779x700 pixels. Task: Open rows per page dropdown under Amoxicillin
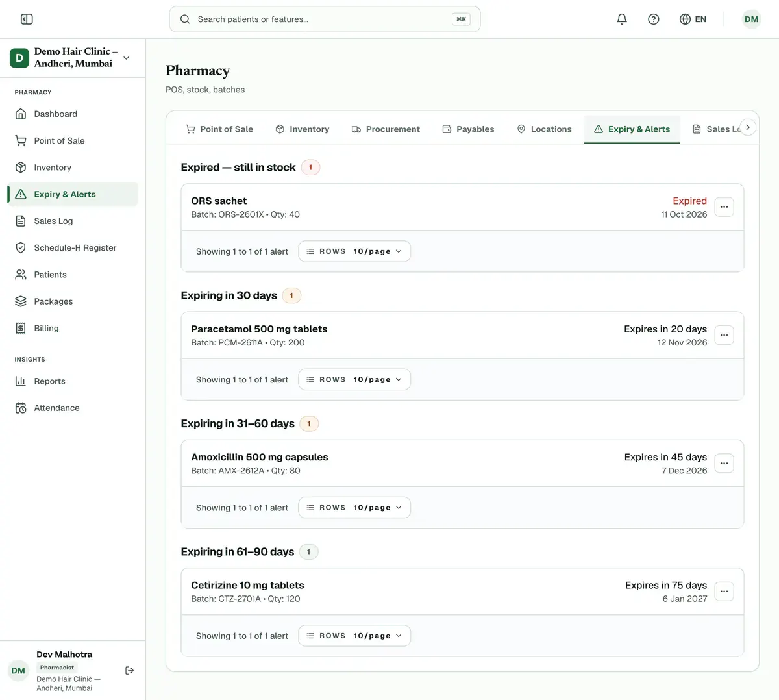(x=354, y=508)
